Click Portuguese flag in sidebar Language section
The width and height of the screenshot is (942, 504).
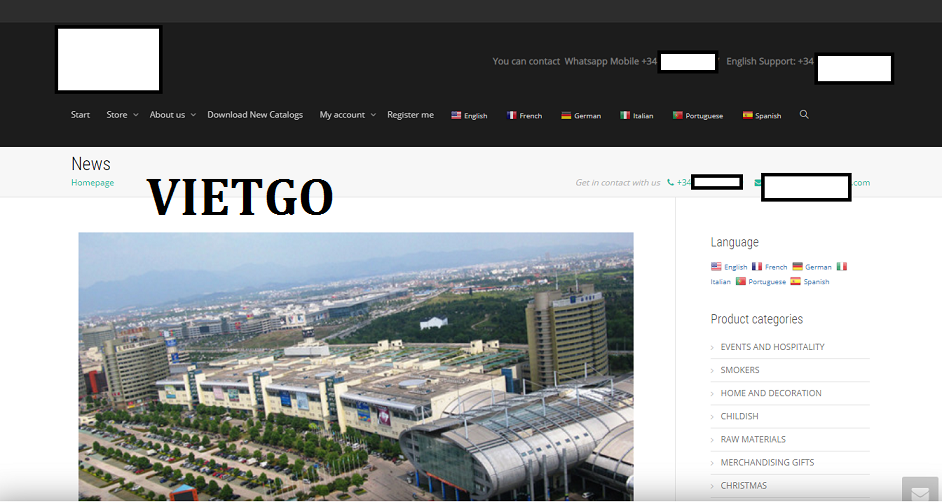[741, 281]
